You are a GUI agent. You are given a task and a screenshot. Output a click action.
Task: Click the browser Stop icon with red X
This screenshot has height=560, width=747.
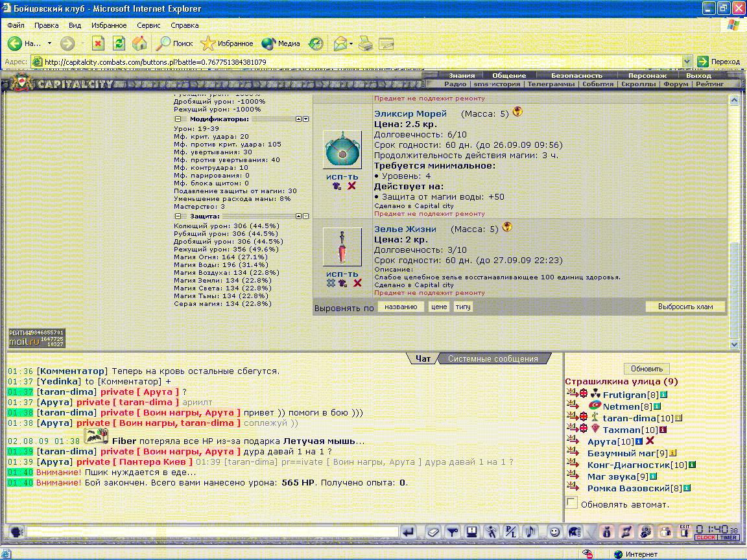tap(98, 44)
